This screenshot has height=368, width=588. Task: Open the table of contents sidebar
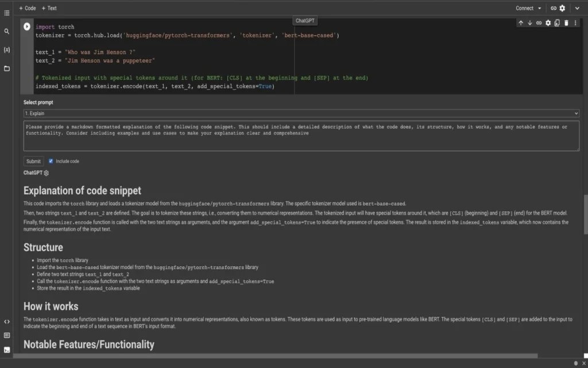(x=7, y=13)
